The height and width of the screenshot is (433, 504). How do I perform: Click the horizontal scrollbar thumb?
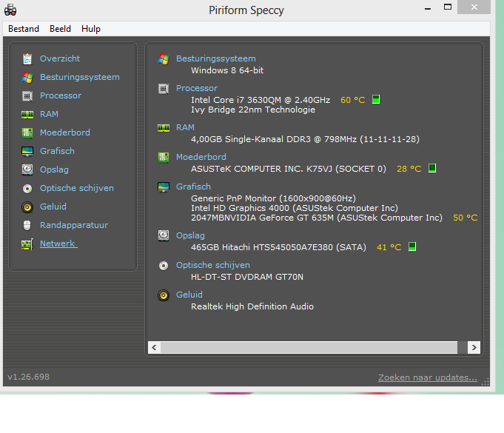point(309,347)
